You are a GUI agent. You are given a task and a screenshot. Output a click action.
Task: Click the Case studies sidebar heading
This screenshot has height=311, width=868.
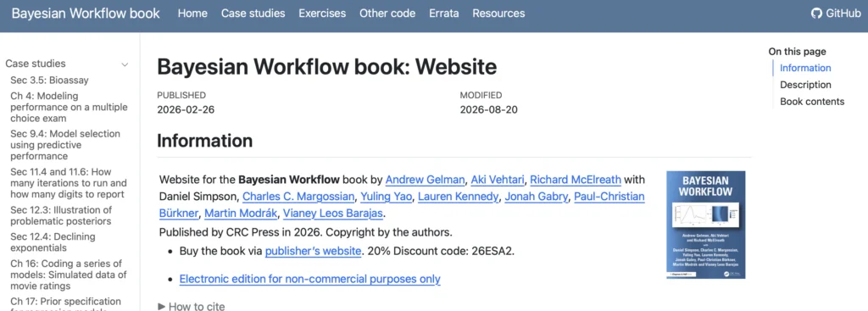(x=36, y=64)
